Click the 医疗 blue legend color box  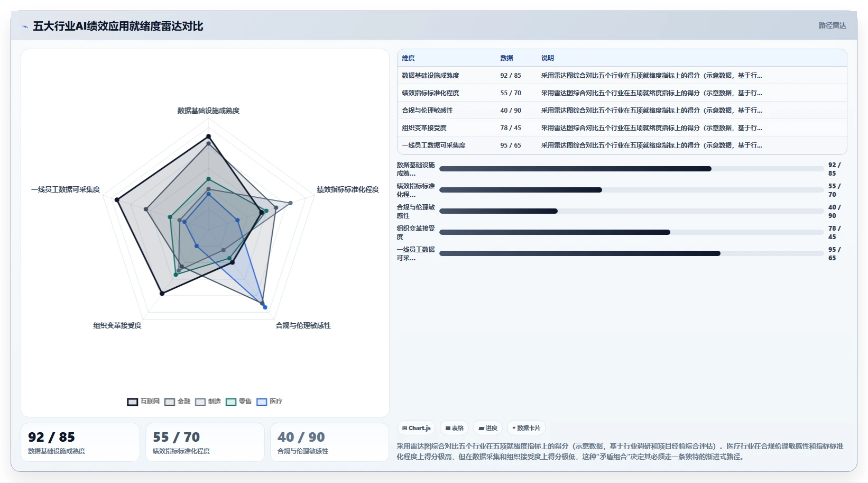(262, 402)
